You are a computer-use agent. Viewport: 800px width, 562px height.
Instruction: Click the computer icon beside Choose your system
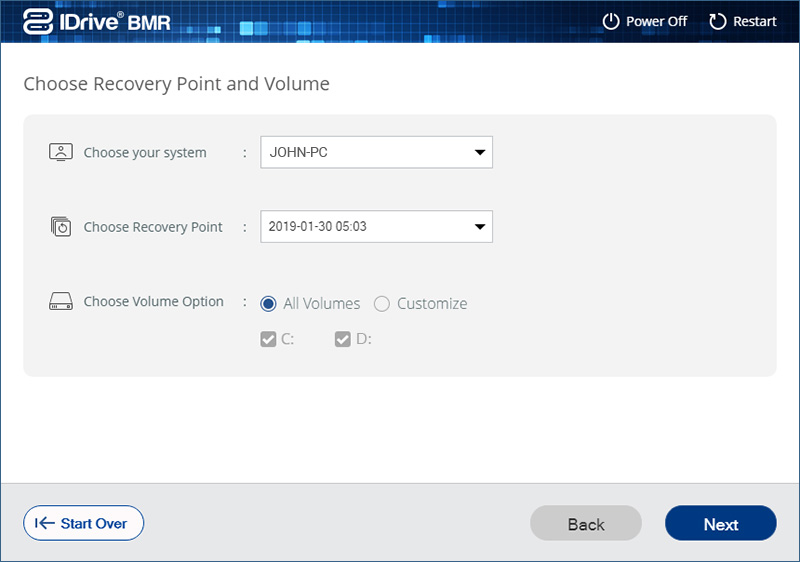point(61,152)
